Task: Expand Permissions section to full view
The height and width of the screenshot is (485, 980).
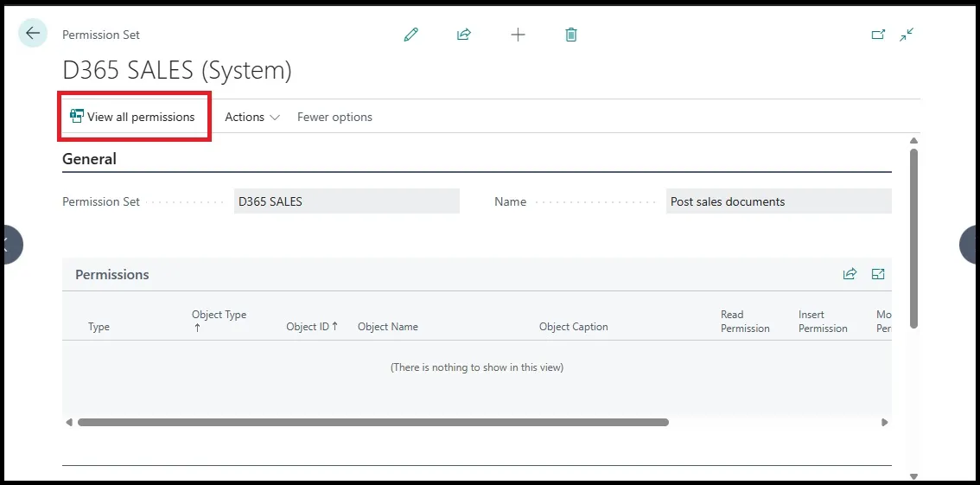Action: click(x=878, y=274)
